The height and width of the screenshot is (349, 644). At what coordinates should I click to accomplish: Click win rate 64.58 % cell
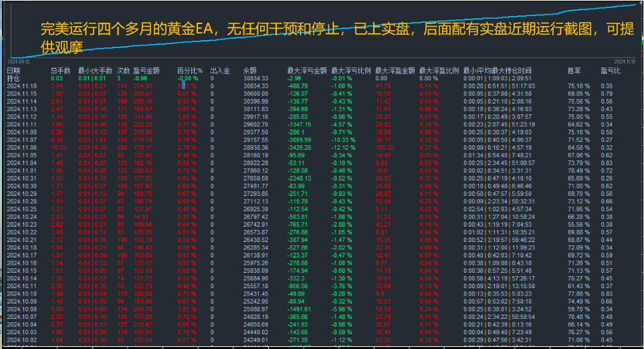[x=578, y=148]
